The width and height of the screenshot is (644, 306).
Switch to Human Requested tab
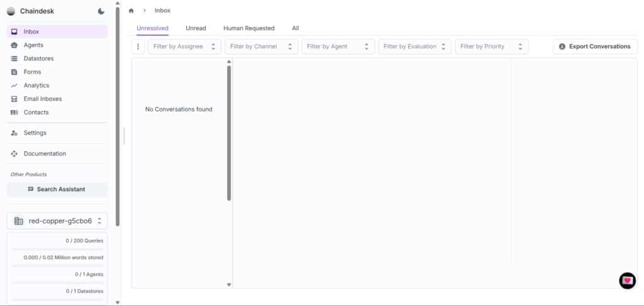[249, 28]
